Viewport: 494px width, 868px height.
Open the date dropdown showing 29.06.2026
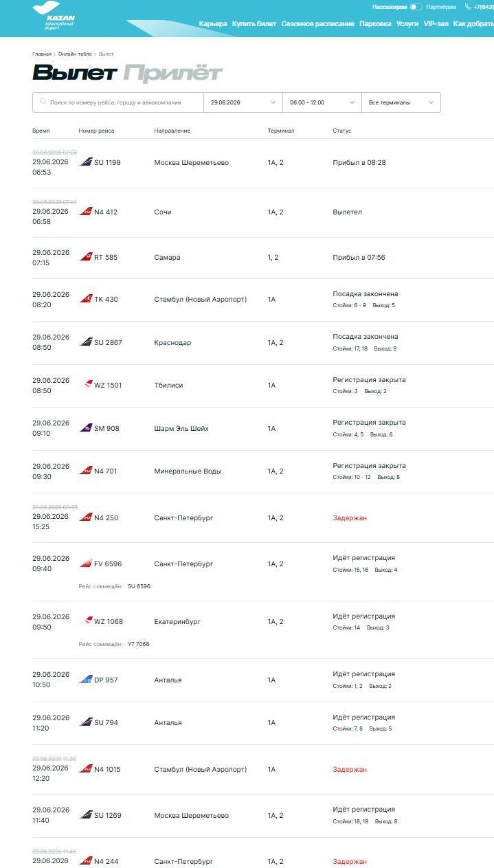(x=243, y=102)
